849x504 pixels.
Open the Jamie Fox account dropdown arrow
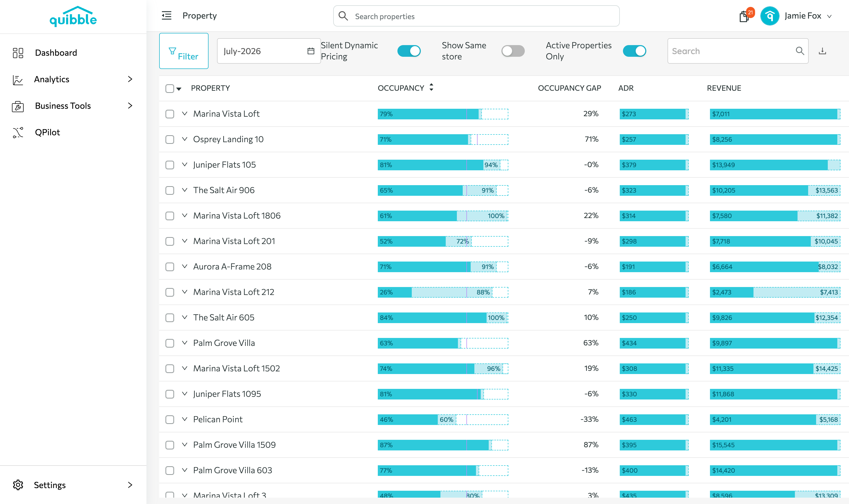[829, 16]
